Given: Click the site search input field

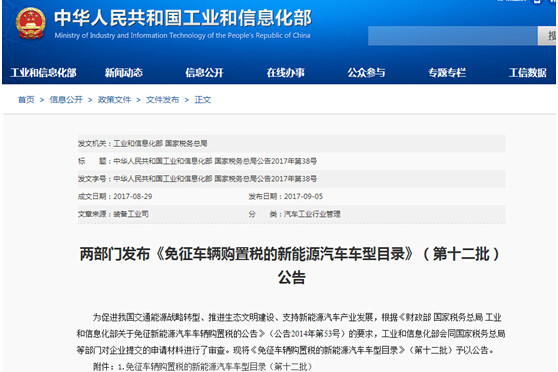Looking at the screenshot, I should [x=452, y=36].
